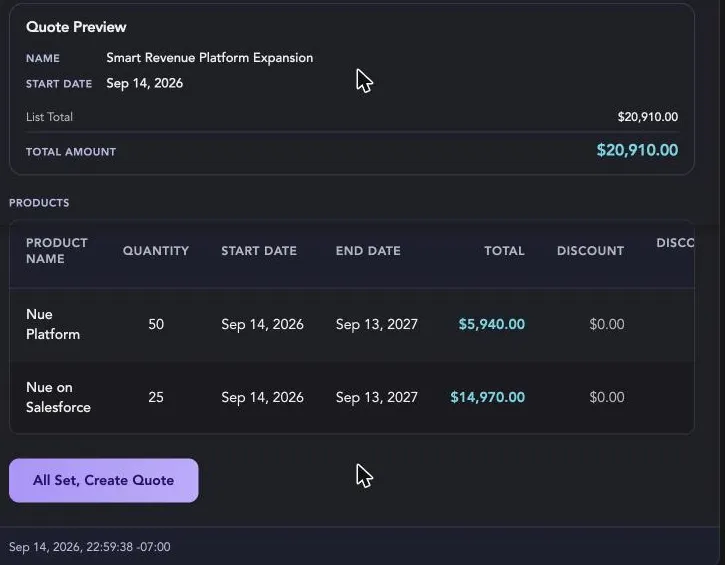Click the Product Name column header

click(x=56, y=251)
